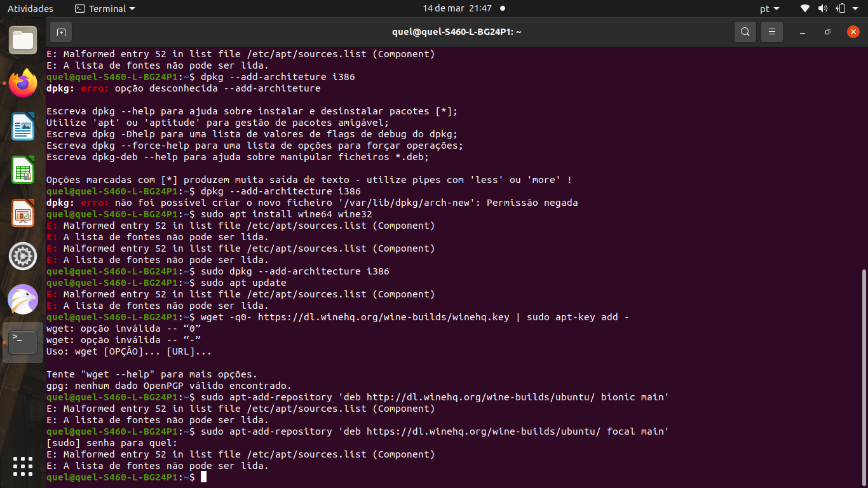Click the wget winehq.key command line

[415, 317]
